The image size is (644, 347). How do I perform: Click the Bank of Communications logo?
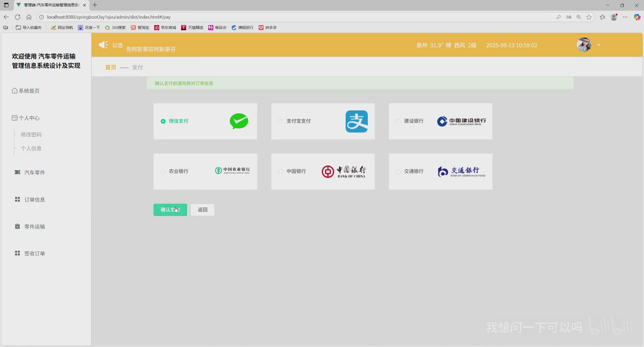[x=462, y=171]
